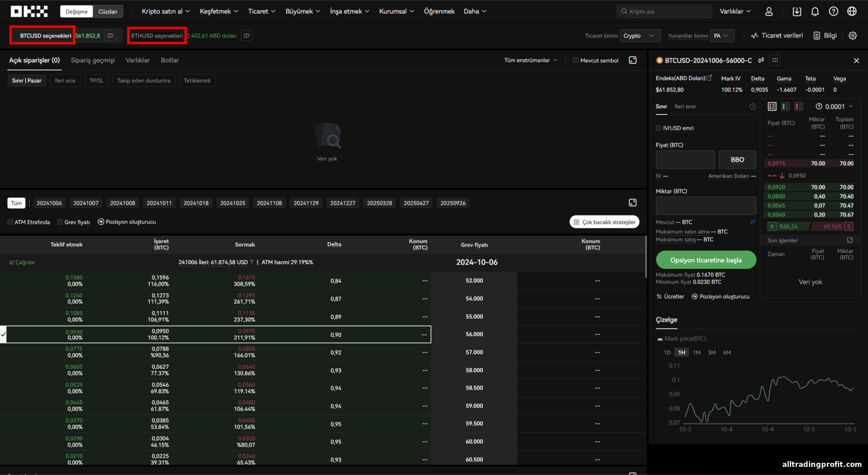868x475 pixels.
Task: Check the Grev fiyatı checkbox
Action: (x=60, y=222)
